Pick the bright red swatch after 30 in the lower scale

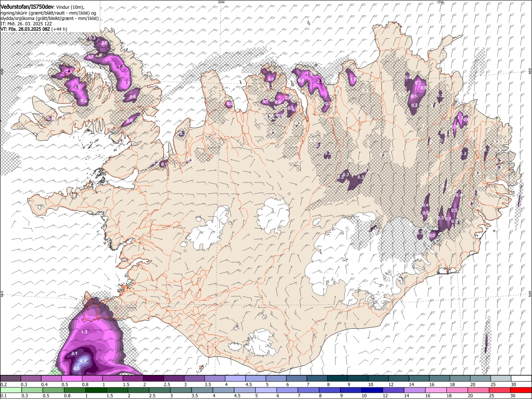[x=520, y=390]
